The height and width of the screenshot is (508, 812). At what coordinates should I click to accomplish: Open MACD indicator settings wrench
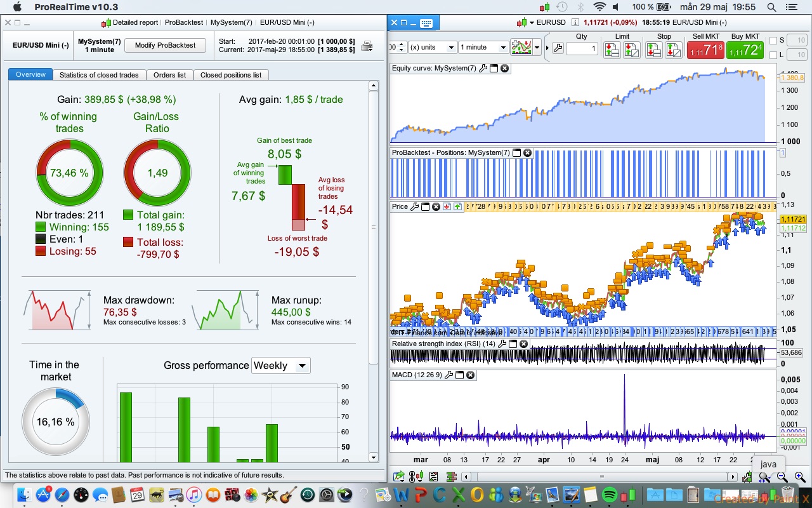click(449, 375)
